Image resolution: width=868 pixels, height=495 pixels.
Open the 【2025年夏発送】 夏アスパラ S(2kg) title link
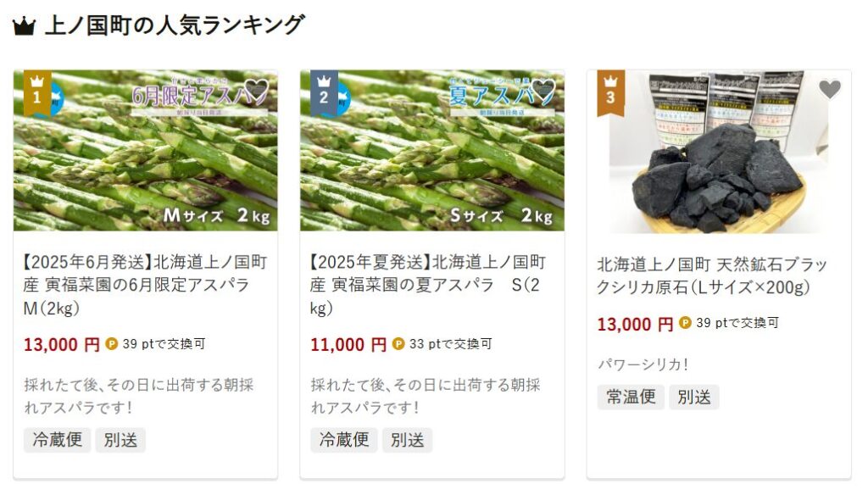(428, 285)
